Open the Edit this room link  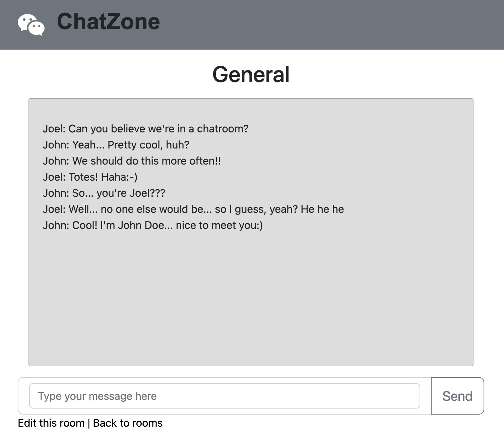pyautogui.click(x=51, y=423)
